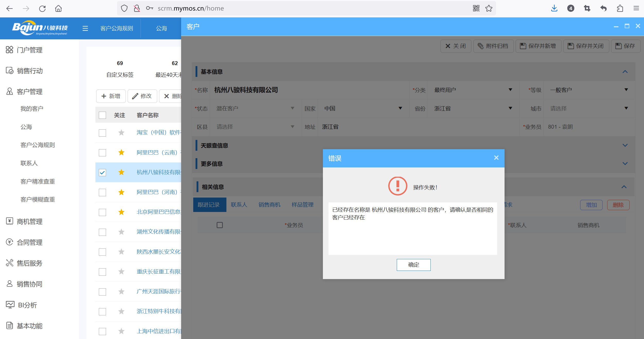Expand the 天眼查信息 section
Viewport: 644px width, 339px height.
625,145
